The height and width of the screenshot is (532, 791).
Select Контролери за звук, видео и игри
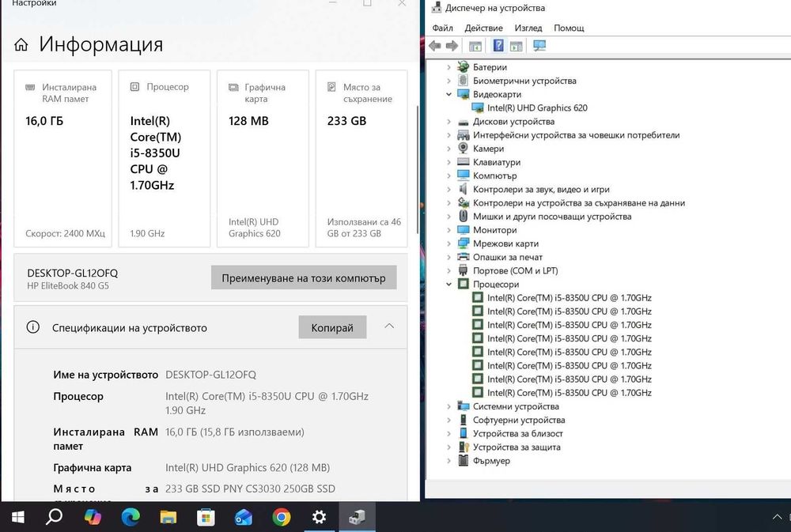tap(541, 190)
